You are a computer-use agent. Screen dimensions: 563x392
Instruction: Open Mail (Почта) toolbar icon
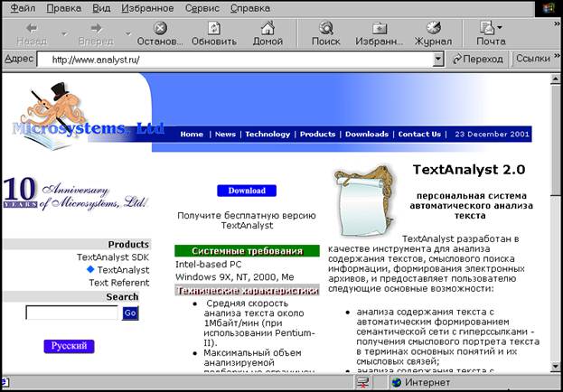[491, 28]
